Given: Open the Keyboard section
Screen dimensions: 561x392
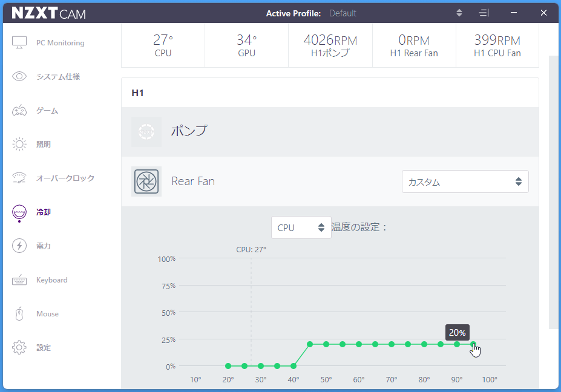Looking at the screenshot, I should (52, 279).
